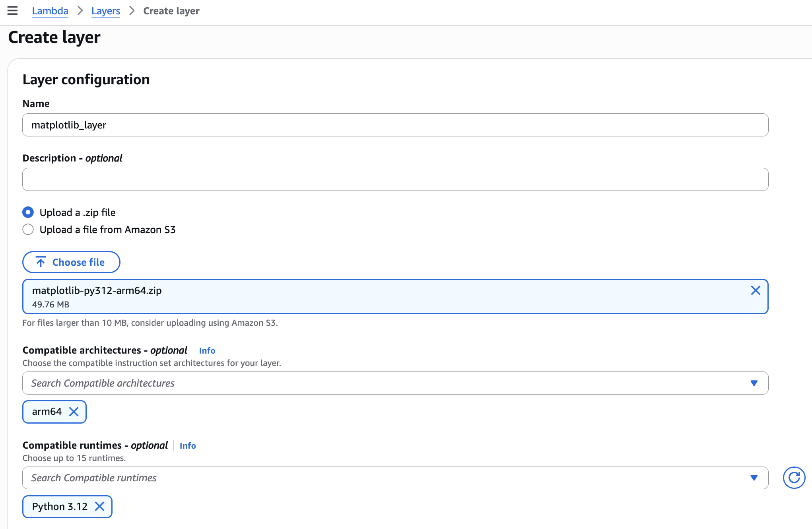Open Info for Compatible runtimes
The width and height of the screenshot is (812, 529).
click(188, 445)
